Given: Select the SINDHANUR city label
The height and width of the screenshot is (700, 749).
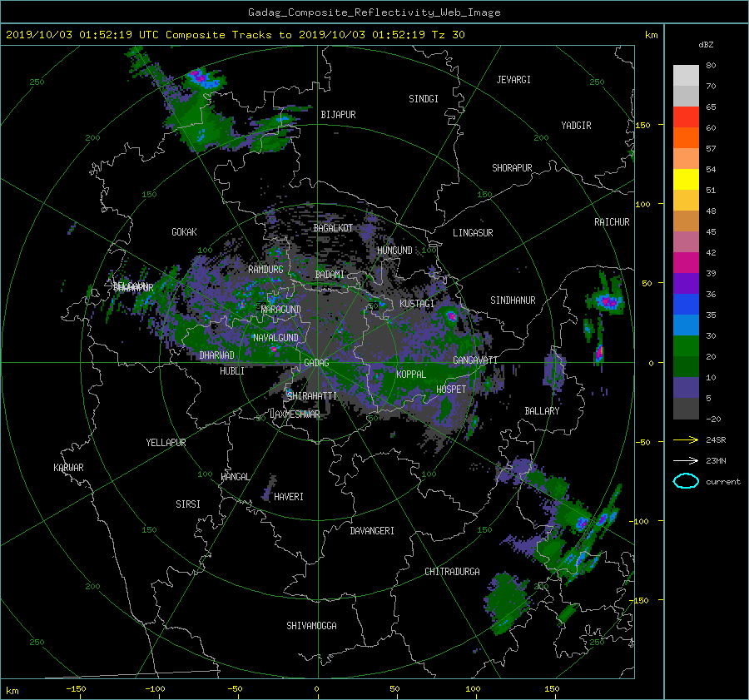Looking at the screenshot, I should 513,300.
